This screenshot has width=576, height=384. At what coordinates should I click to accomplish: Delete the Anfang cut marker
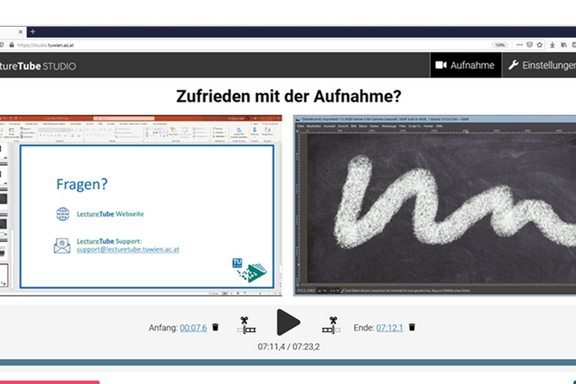tap(216, 327)
